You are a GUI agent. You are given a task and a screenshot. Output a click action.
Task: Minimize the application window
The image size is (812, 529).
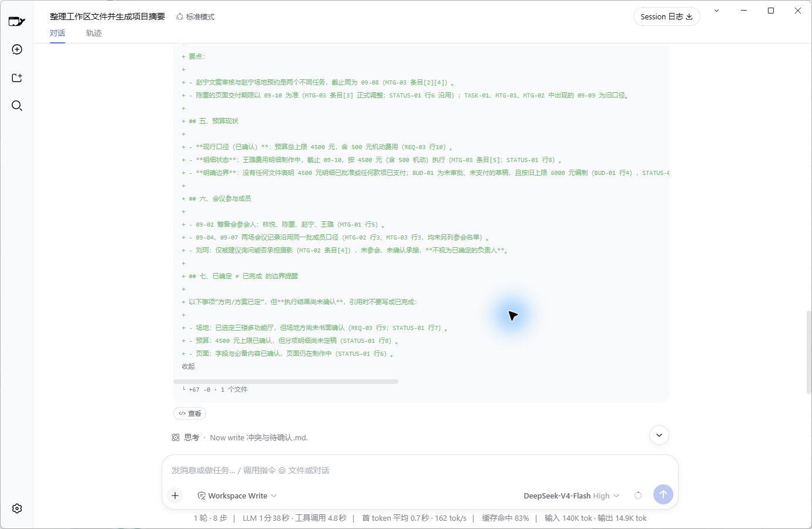coord(743,11)
